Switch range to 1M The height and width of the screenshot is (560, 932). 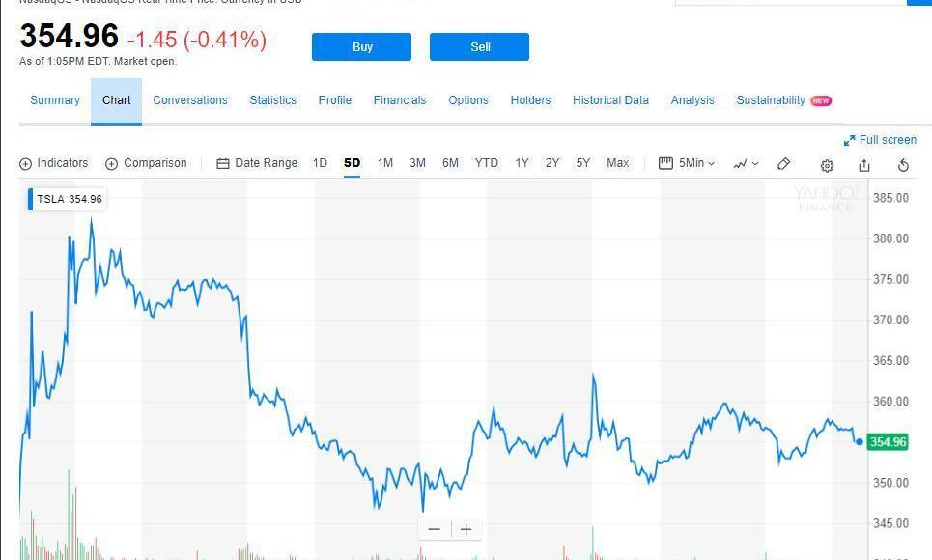pyautogui.click(x=385, y=163)
